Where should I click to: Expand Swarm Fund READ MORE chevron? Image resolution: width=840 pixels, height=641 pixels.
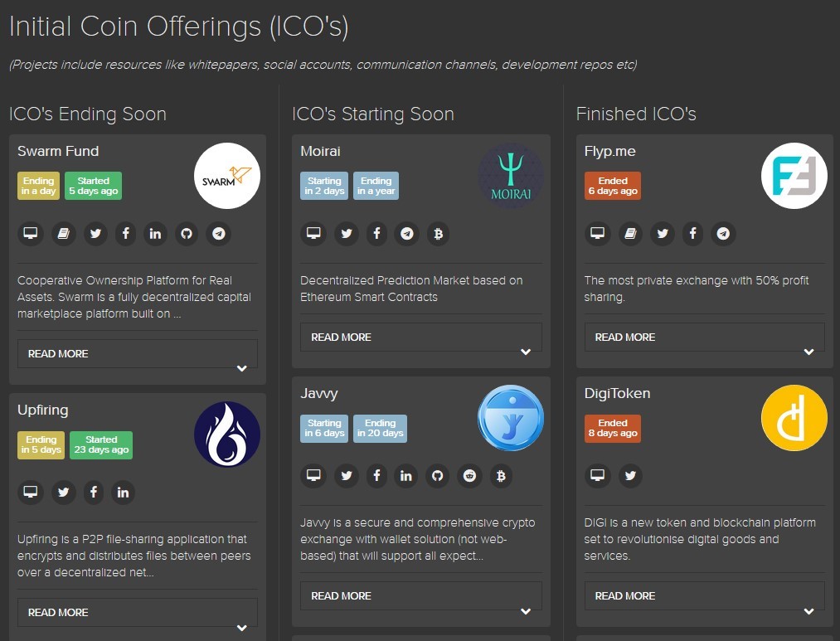point(241,368)
